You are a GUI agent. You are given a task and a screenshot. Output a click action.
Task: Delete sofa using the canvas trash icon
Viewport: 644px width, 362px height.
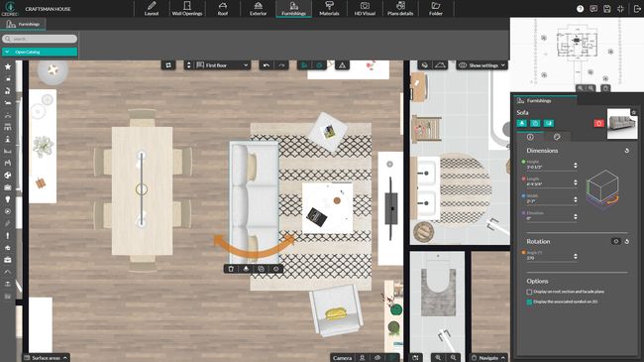[231, 269]
